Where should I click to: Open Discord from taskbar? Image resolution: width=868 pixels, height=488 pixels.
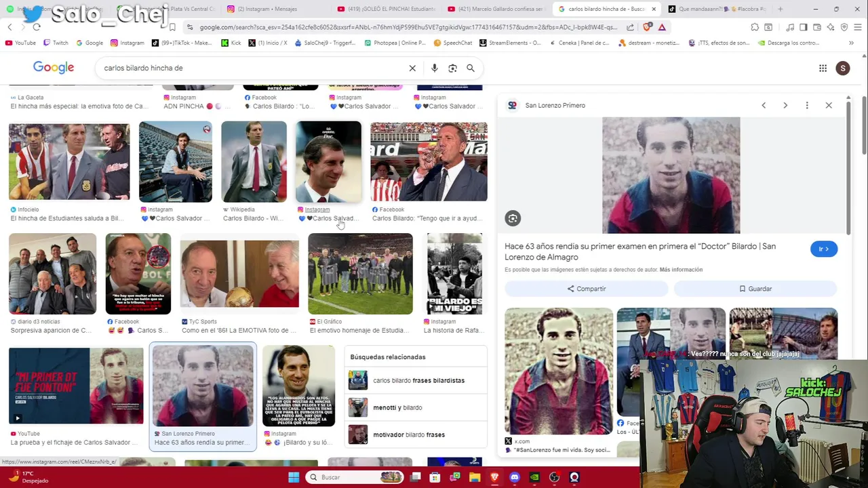click(x=514, y=477)
